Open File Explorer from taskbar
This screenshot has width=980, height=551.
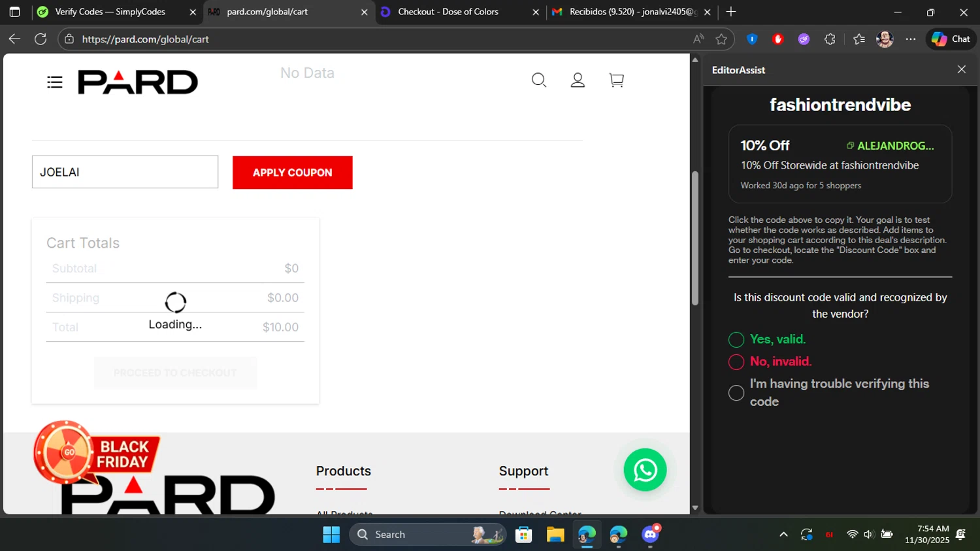point(555,535)
